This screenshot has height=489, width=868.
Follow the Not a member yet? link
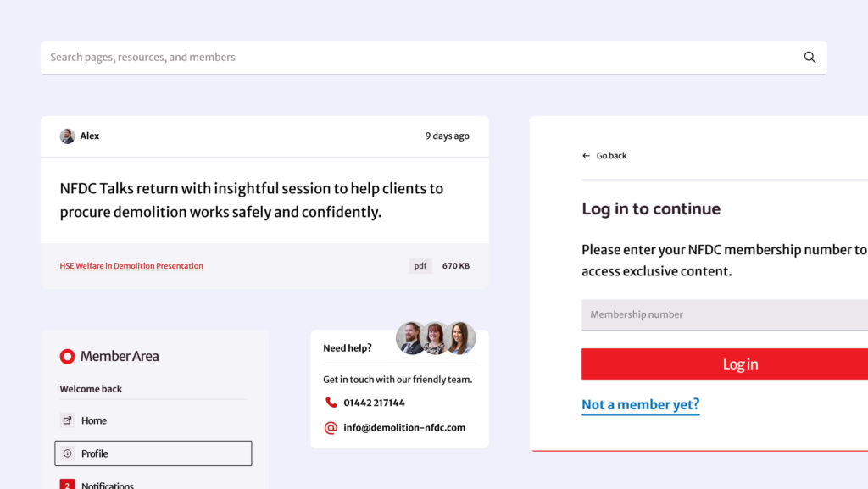(x=641, y=405)
